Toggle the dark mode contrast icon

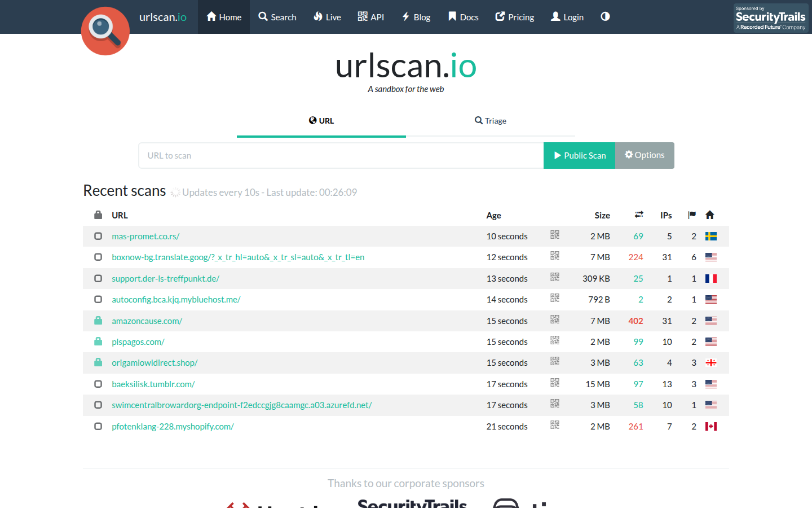605,16
